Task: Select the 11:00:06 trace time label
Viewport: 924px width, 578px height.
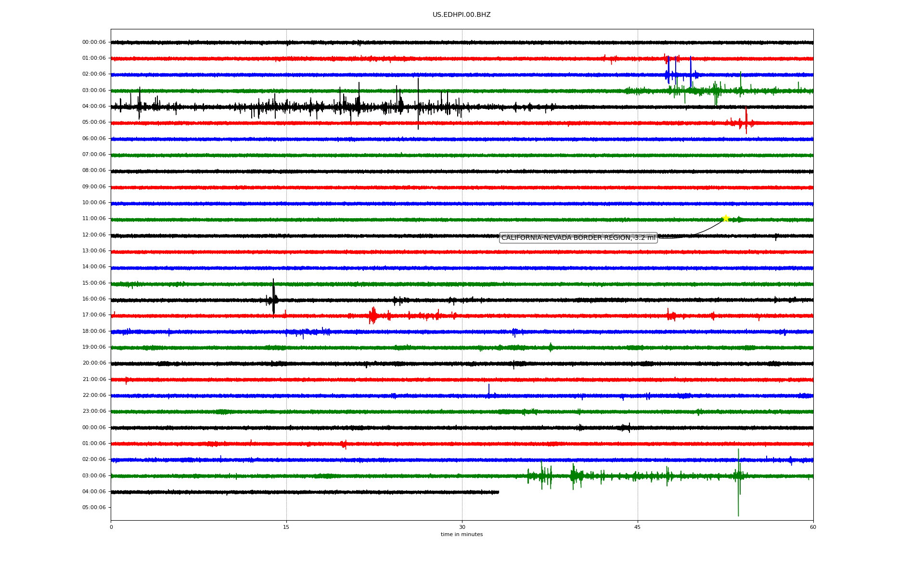Action: pos(94,219)
